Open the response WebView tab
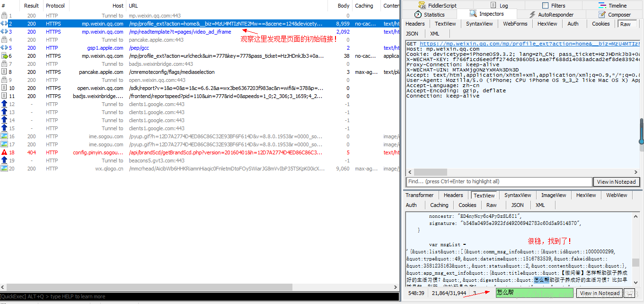 (617, 195)
